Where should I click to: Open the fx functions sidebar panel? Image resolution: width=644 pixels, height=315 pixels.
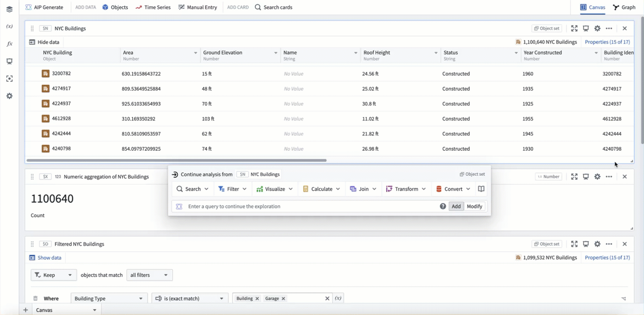click(9, 44)
